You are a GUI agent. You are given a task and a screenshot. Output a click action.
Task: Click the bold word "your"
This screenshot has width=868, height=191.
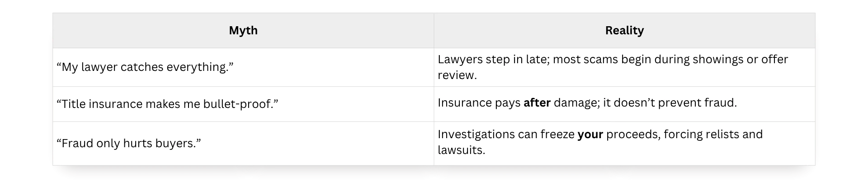590,135
